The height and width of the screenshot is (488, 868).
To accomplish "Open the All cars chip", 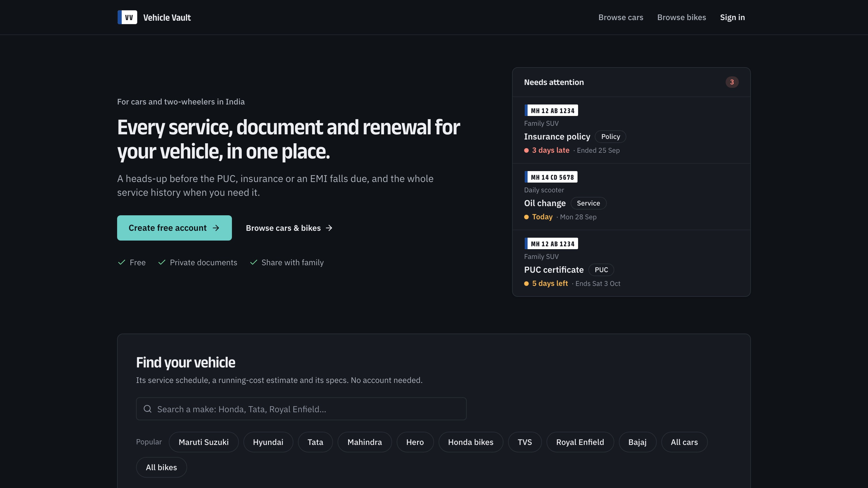I will coord(684,442).
